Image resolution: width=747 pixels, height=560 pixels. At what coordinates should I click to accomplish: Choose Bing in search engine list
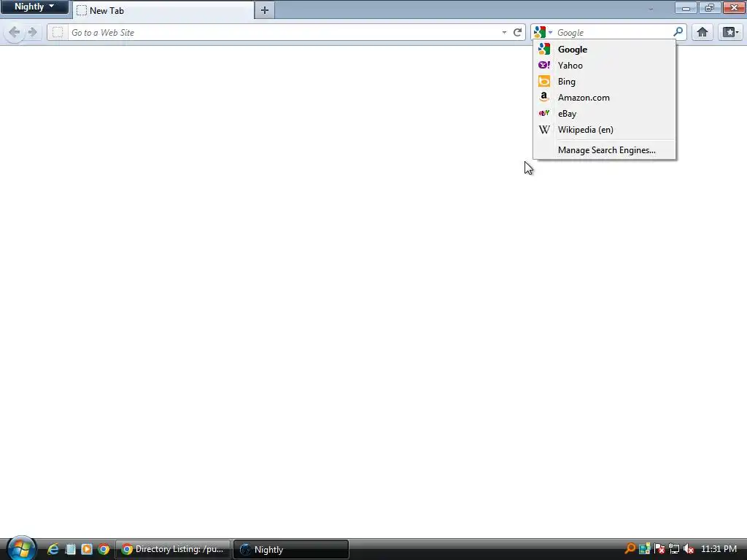click(x=604, y=82)
